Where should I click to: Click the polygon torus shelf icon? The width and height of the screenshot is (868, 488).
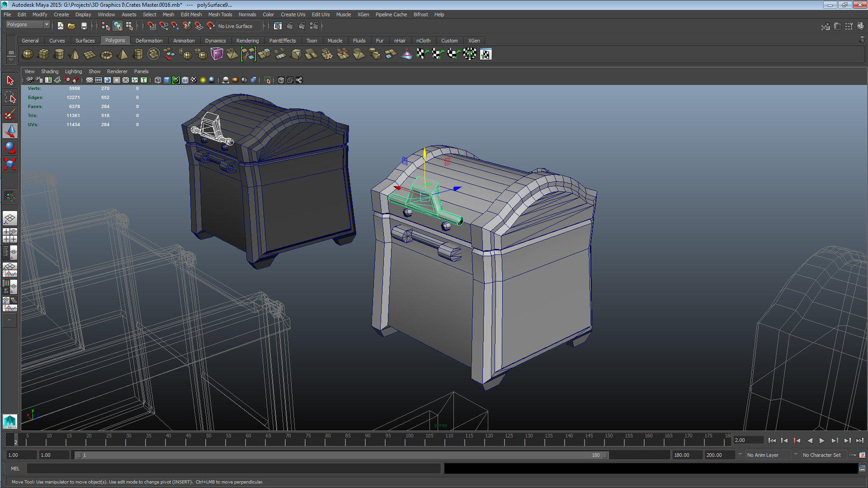click(106, 55)
